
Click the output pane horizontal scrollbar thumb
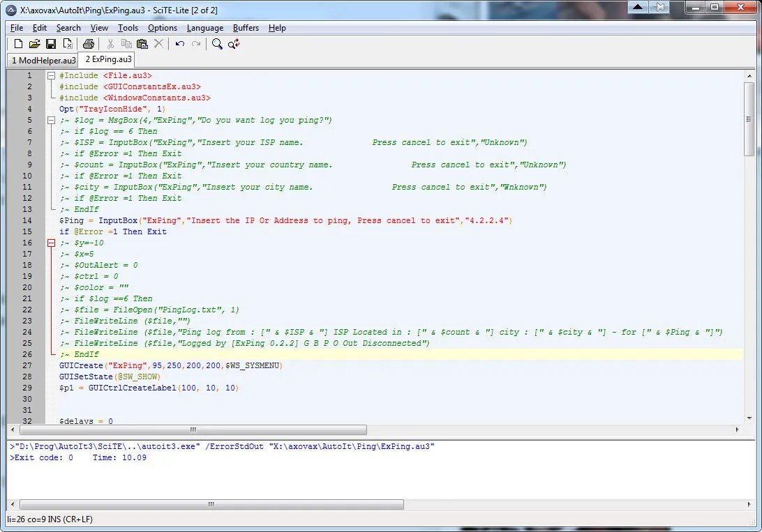point(211,504)
